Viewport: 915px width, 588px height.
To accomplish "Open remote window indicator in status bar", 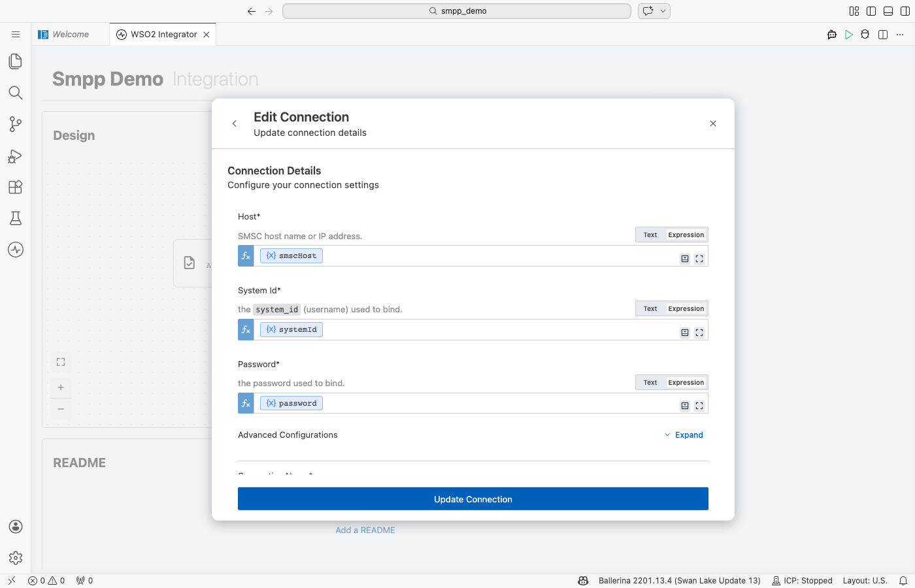I will (x=12, y=581).
